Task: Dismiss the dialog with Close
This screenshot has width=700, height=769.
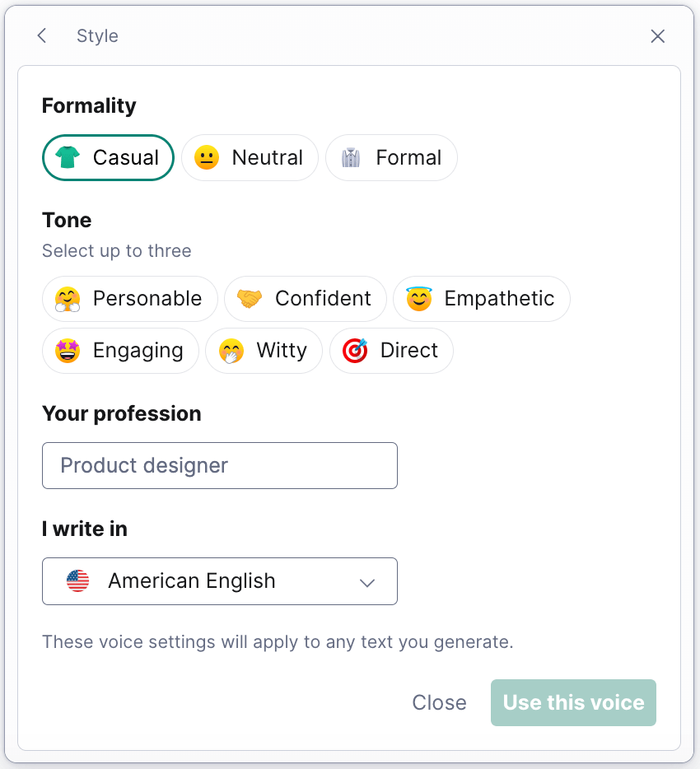Action: coord(439,702)
